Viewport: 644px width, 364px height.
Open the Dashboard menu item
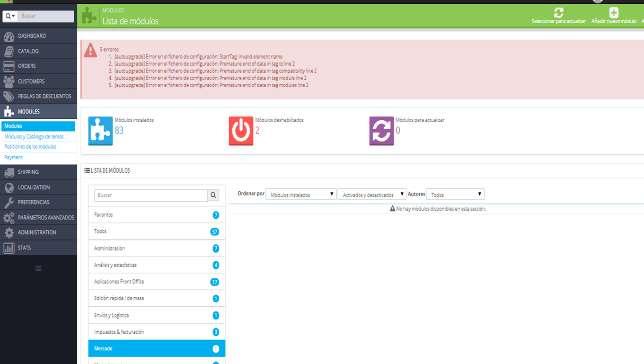(38, 36)
